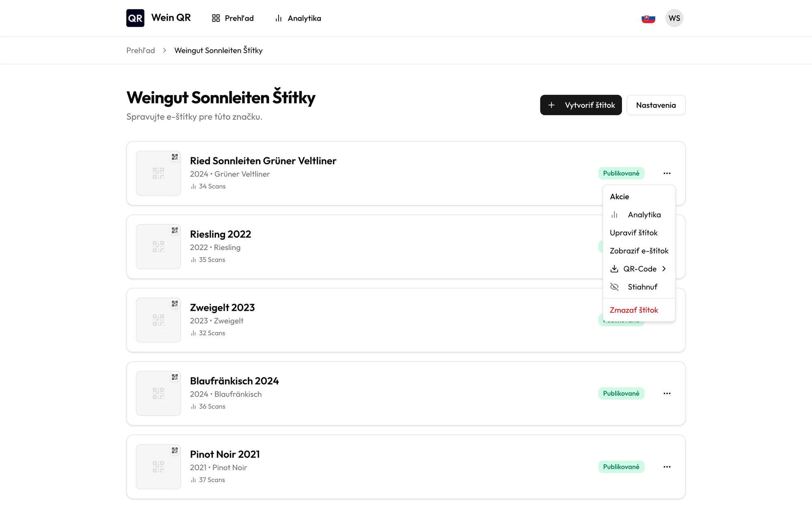This screenshot has height=508, width=812.
Task: Open the Slovak flag language selector
Action: pos(648,18)
